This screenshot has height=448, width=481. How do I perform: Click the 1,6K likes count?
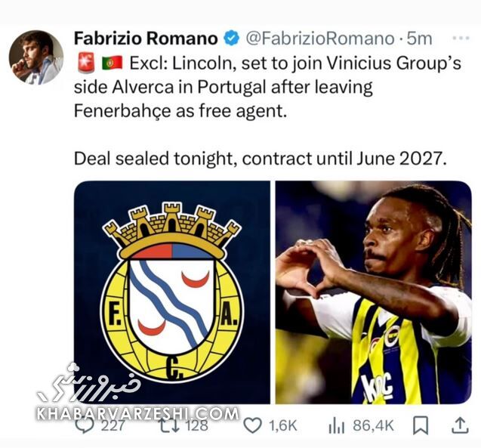coord(283,426)
